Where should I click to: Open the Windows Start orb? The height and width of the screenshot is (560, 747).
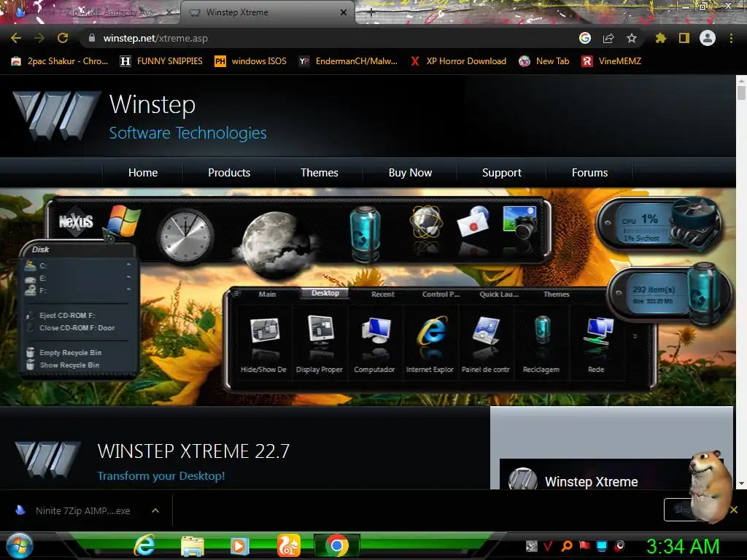20,545
